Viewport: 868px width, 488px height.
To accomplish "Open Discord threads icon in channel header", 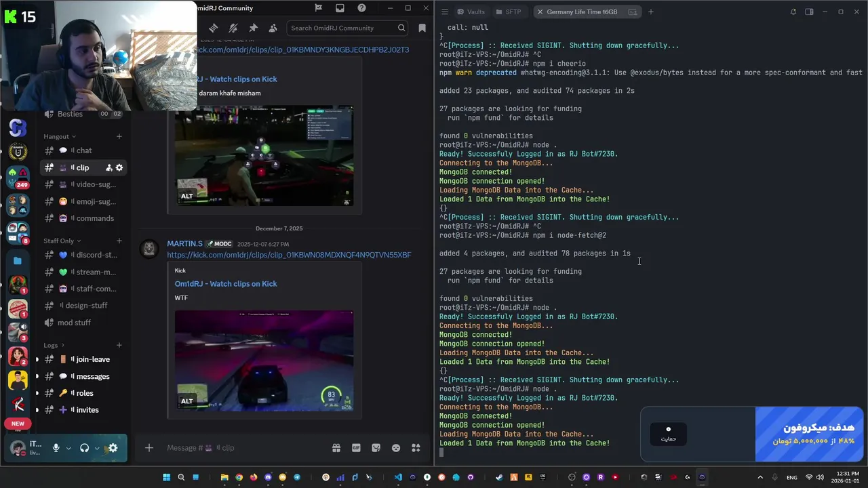I will [213, 28].
